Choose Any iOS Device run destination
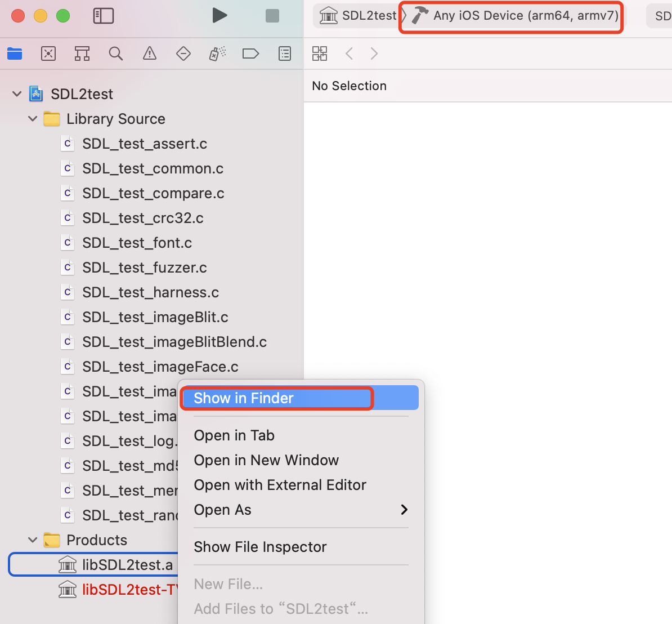This screenshot has width=672, height=624. (515, 16)
